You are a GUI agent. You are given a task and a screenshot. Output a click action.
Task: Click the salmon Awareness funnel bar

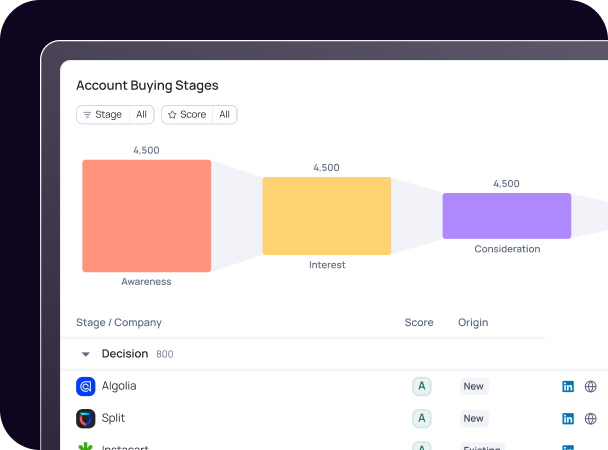click(x=147, y=216)
